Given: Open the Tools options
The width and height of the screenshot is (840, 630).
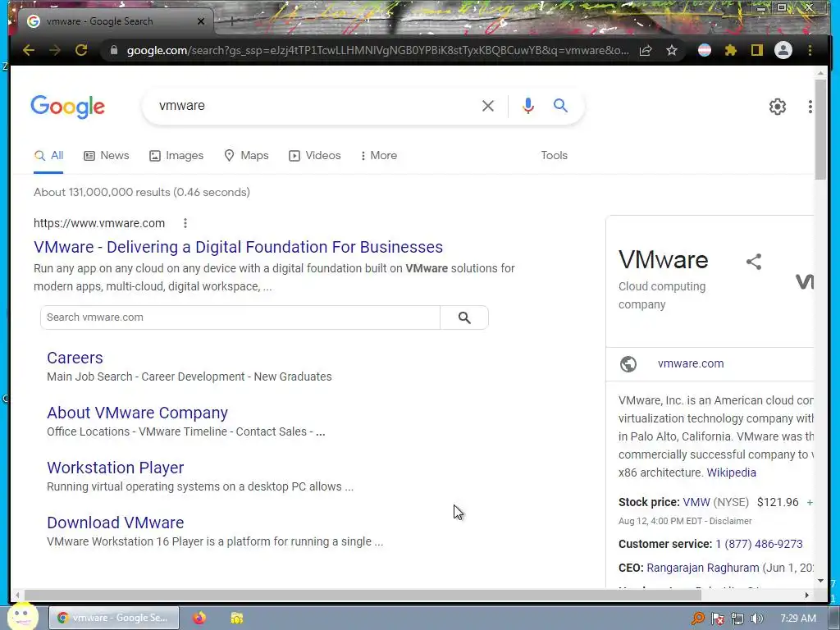Looking at the screenshot, I should (554, 155).
